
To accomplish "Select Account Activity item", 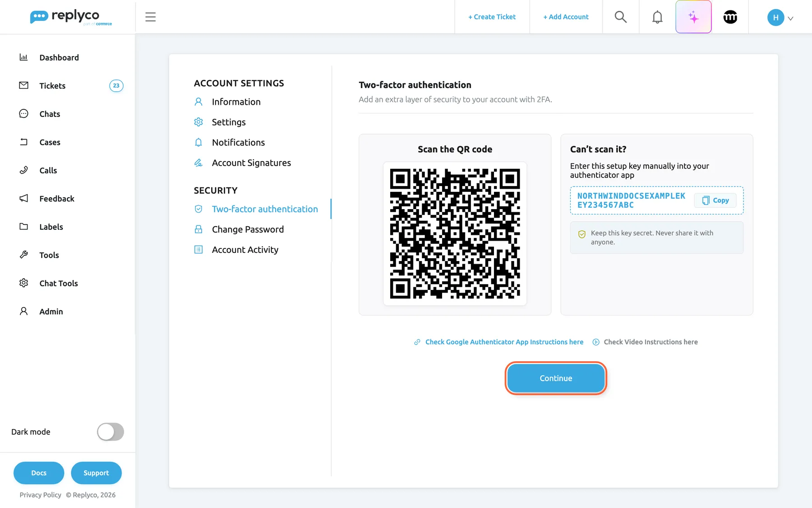I will click(x=245, y=250).
